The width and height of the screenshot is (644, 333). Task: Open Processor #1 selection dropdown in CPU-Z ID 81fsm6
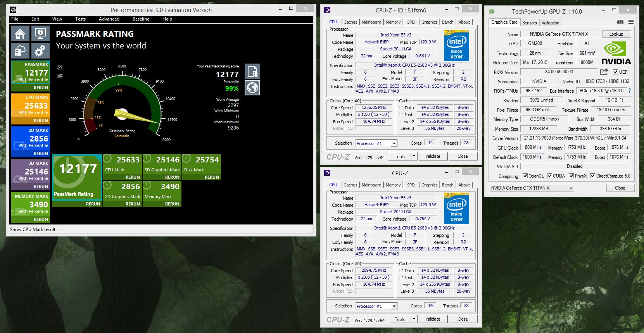[376, 143]
